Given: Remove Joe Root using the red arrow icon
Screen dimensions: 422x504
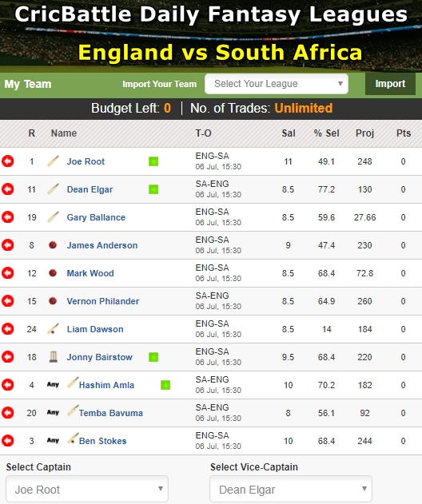Looking at the screenshot, I should [x=8, y=161].
